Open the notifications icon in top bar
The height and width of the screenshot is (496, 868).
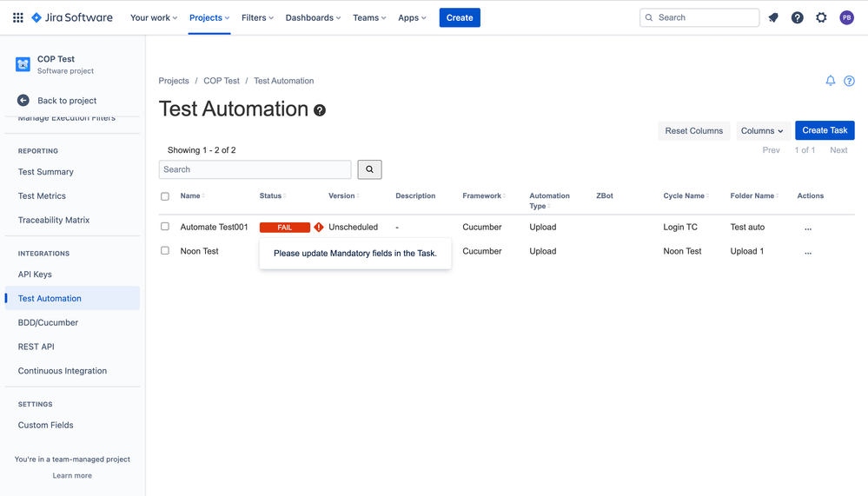tap(773, 17)
